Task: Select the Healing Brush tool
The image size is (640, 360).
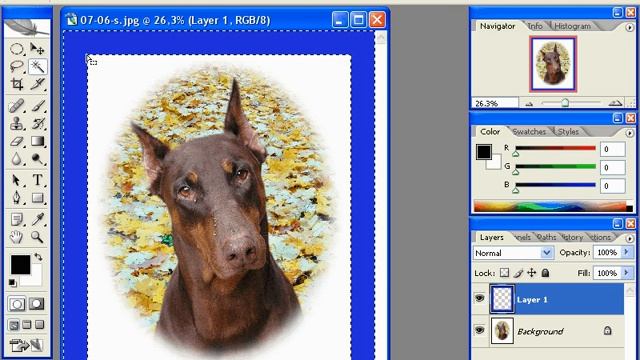Action: 17,106
